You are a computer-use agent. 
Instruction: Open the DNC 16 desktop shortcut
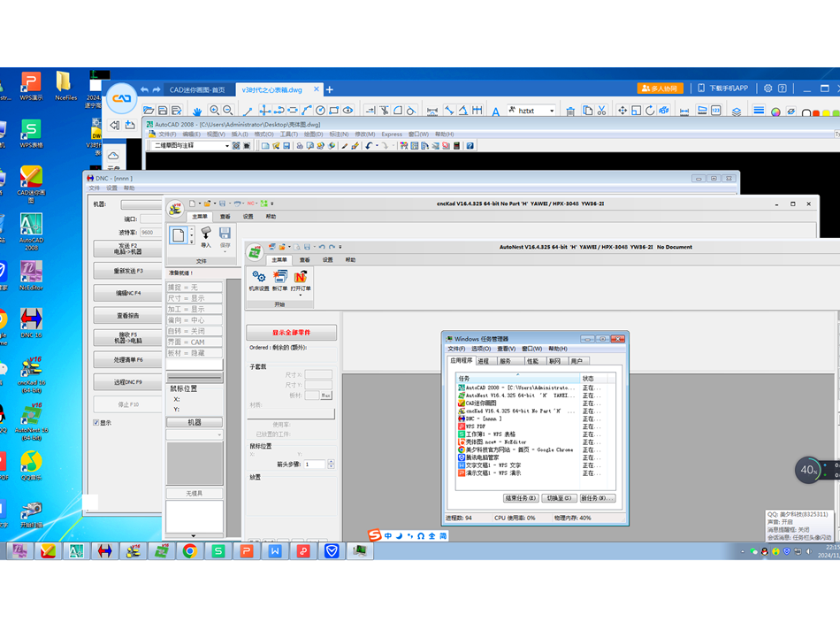[x=31, y=323]
